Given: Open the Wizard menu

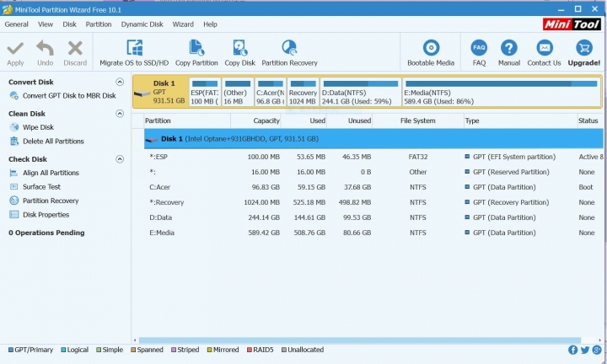Looking at the screenshot, I should pos(183,24).
